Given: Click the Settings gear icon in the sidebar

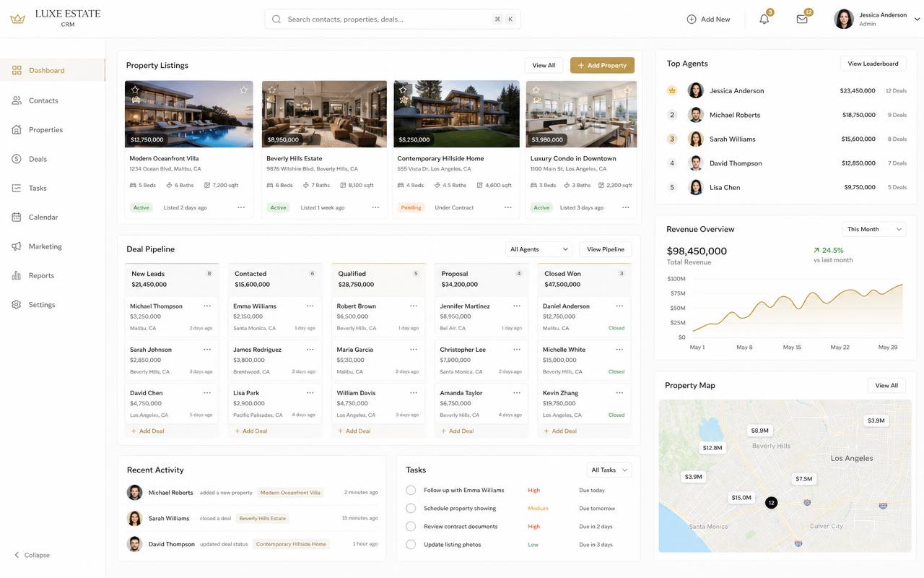Looking at the screenshot, I should point(17,305).
